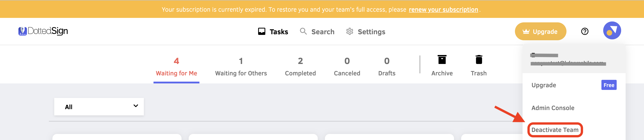Click the Search magnifier icon
The height and width of the screenshot is (140, 644).
(303, 31)
